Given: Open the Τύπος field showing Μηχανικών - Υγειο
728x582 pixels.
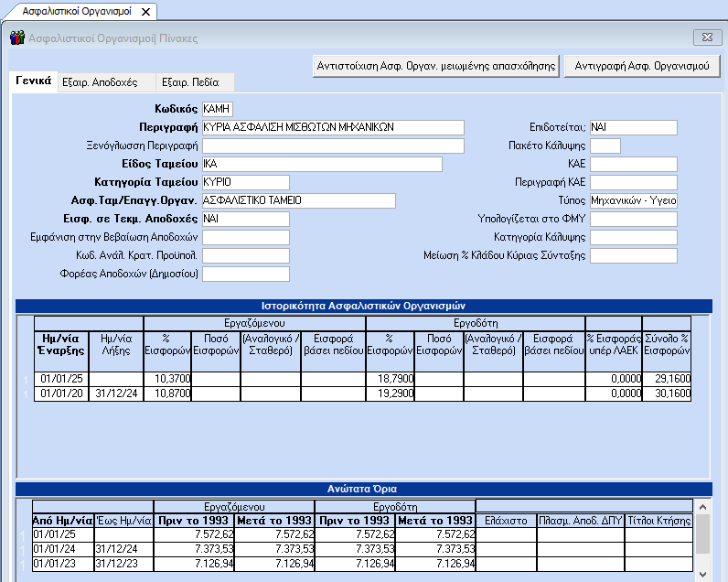Looking at the screenshot, I should 633,200.
